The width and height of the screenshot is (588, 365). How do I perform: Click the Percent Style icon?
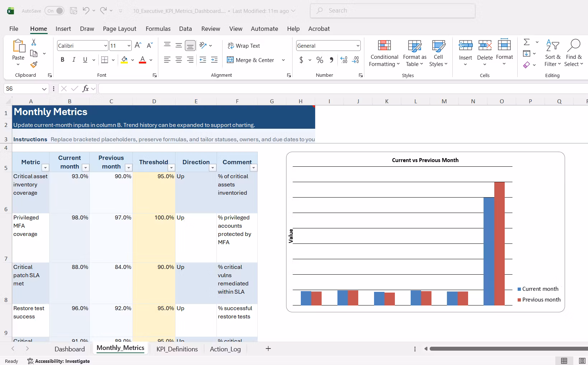(x=319, y=60)
